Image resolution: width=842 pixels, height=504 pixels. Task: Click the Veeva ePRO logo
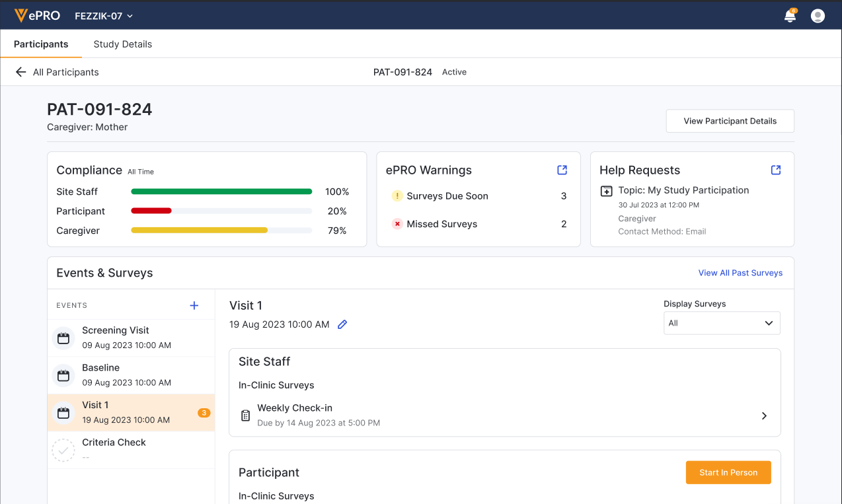(38, 16)
